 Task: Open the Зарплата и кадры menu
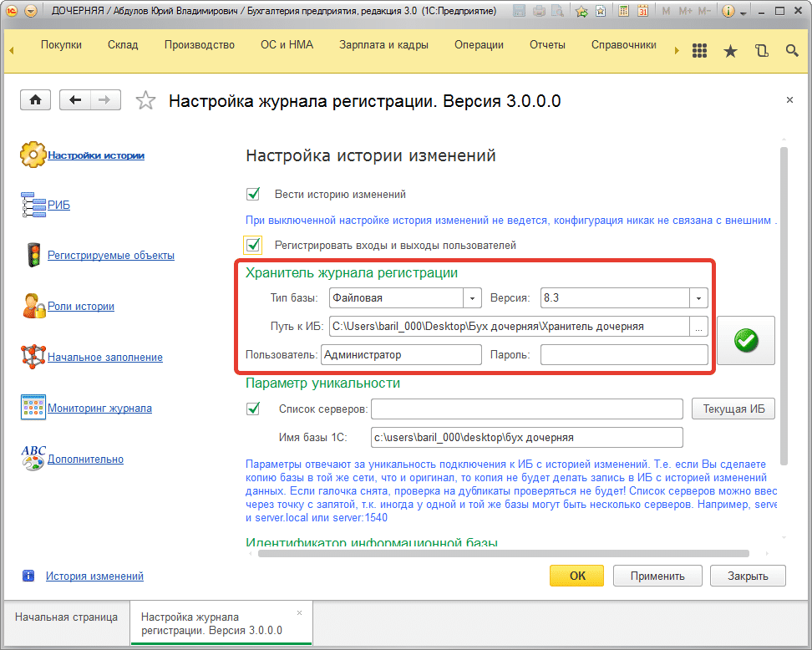tap(383, 45)
